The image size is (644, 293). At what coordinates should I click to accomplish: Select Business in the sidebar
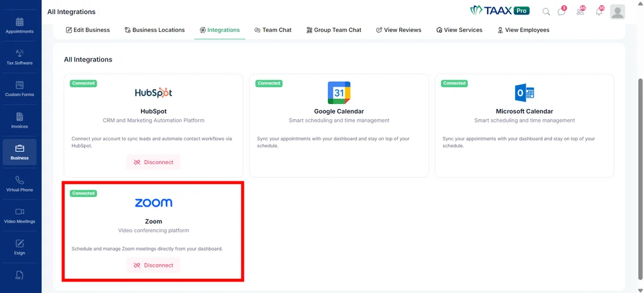click(x=19, y=152)
